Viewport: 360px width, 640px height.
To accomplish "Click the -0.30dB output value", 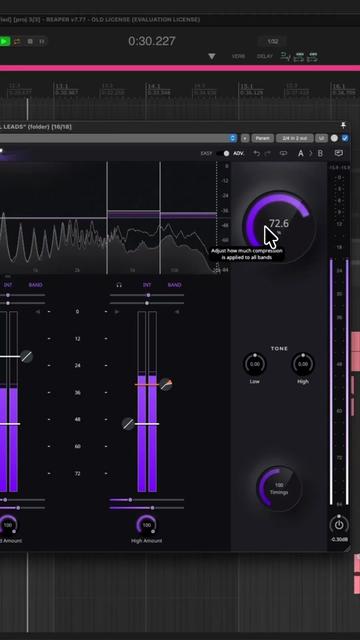I will click(x=339, y=539).
